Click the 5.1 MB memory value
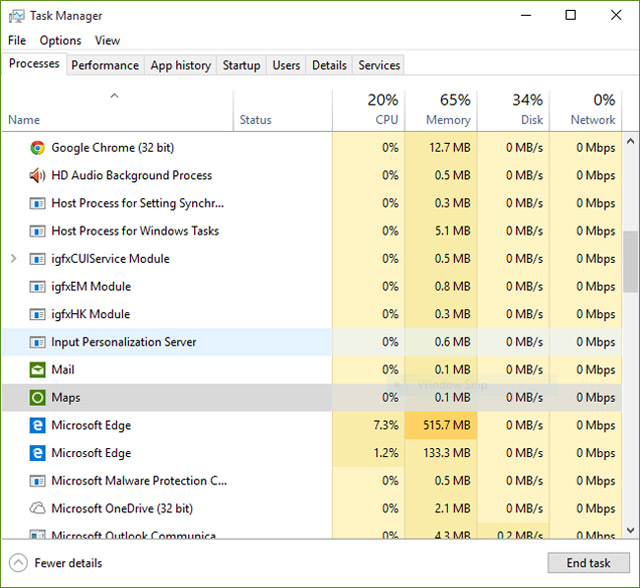The image size is (640, 588). 453,231
